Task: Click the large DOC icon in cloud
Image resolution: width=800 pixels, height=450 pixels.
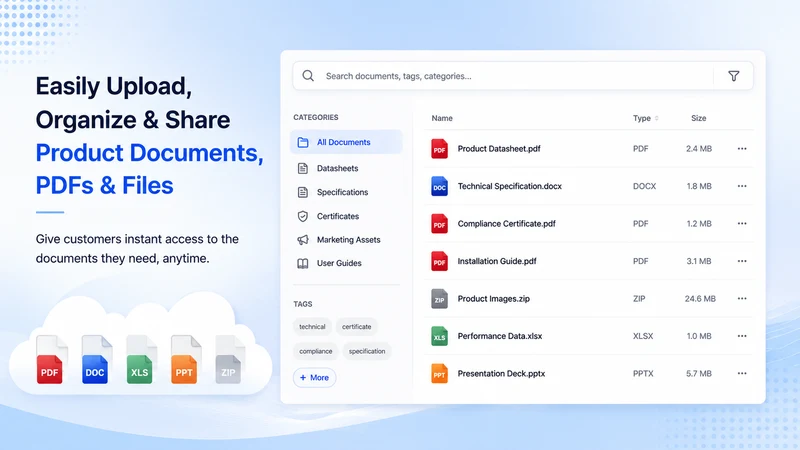Action: [x=96, y=360]
